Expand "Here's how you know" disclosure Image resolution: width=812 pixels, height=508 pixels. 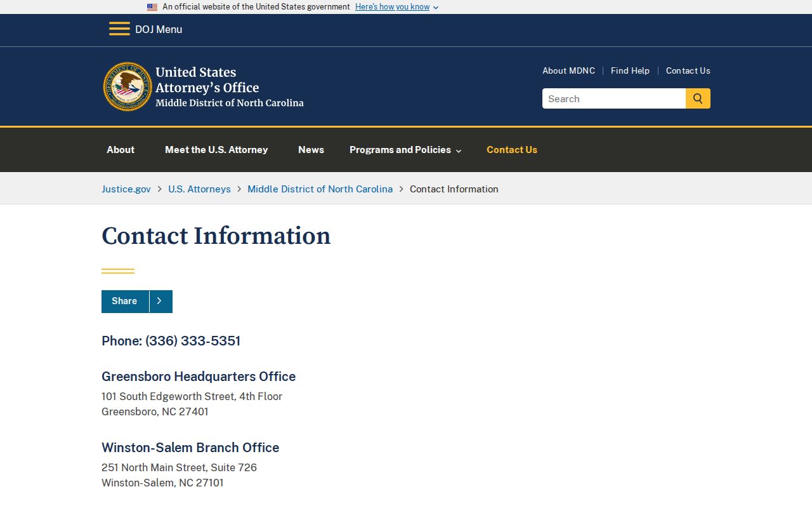396,7
